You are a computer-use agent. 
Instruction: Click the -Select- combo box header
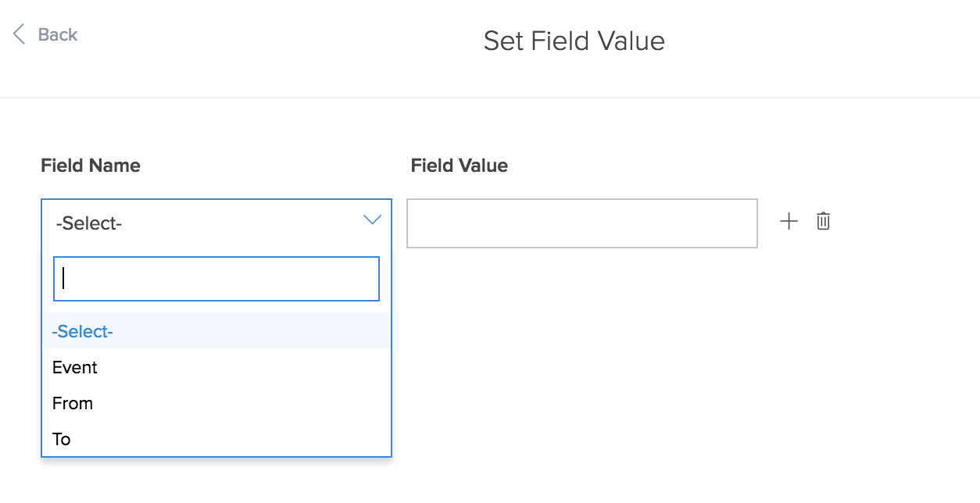pyautogui.click(x=216, y=223)
